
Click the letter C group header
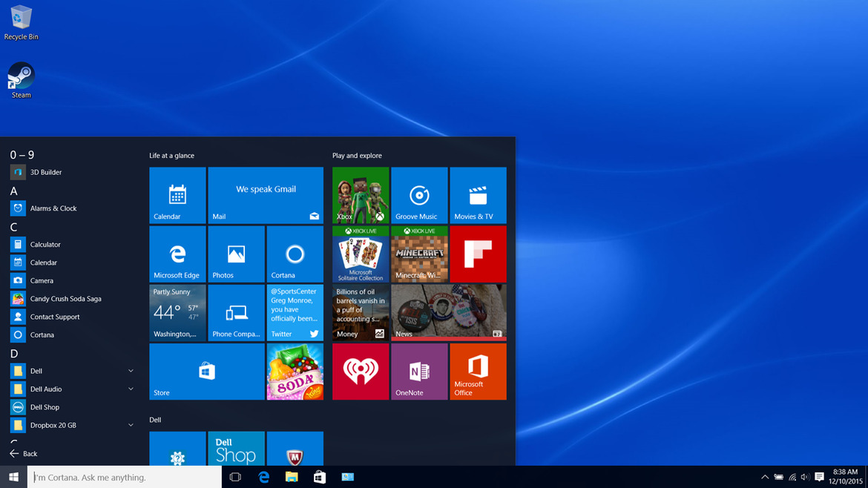(14, 227)
